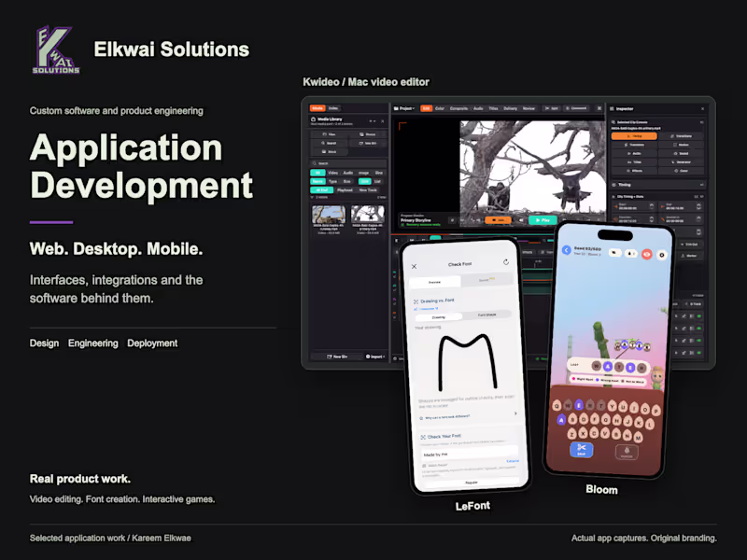Click the Split button in Kwideo toolbar
The image size is (747, 560).
click(x=552, y=108)
